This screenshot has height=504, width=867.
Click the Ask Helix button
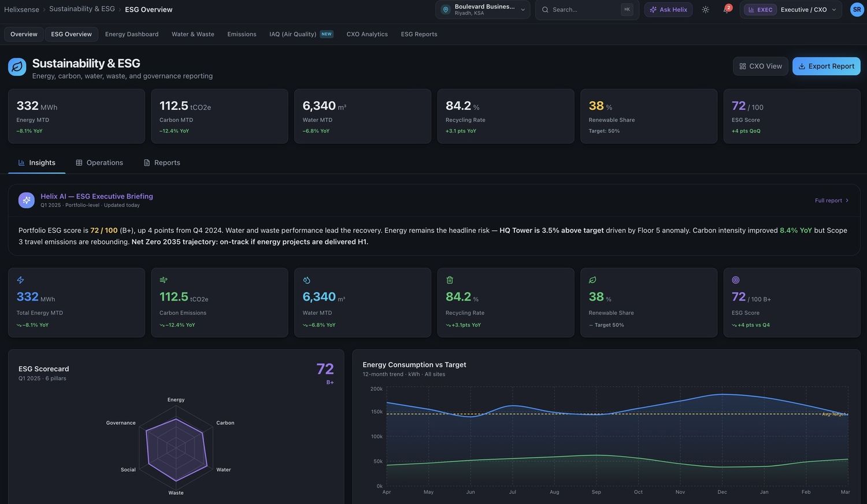[668, 10]
